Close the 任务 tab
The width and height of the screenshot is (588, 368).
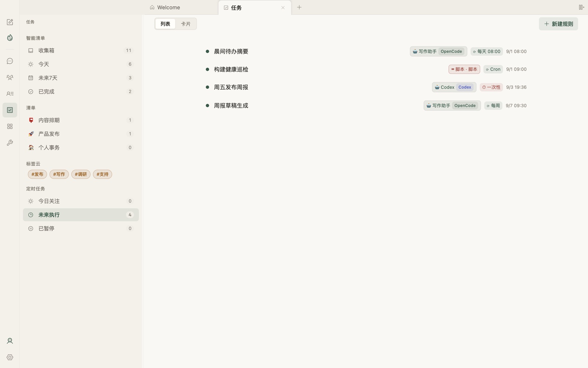283,8
